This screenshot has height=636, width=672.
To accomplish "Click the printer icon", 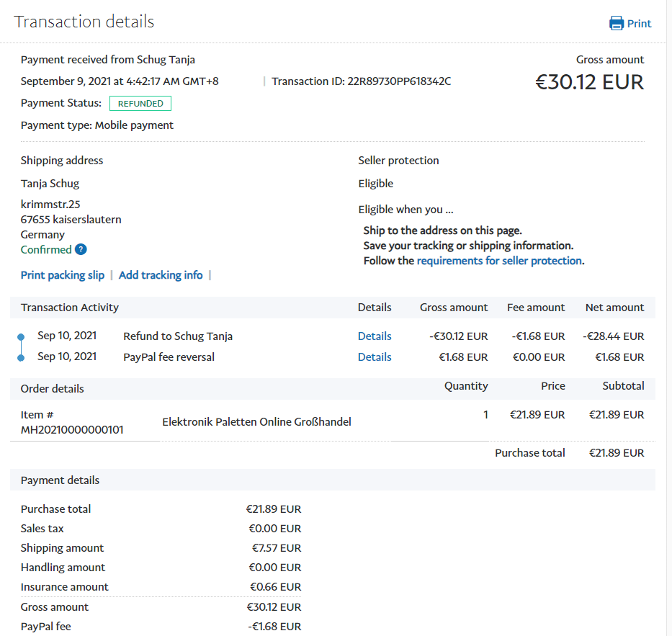I will coord(616,23).
